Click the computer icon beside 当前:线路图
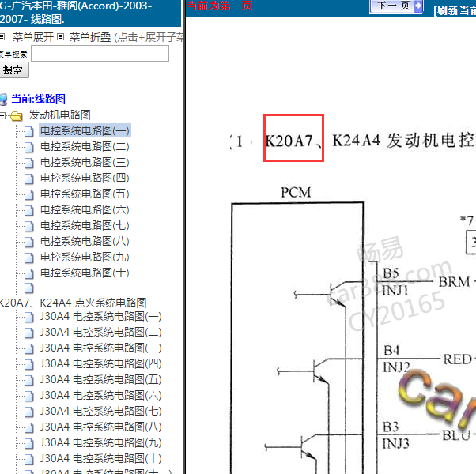The height and width of the screenshot is (474, 476). click(3, 100)
